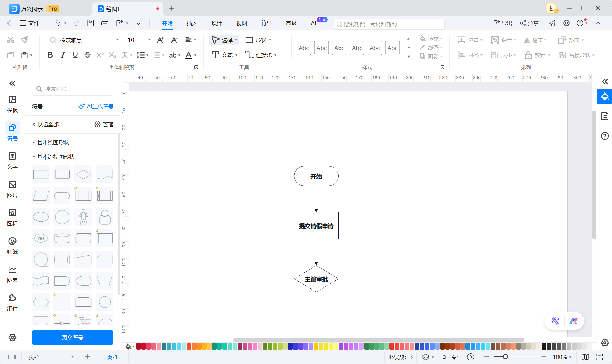Open the fill style panel on right
The width and height of the screenshot is (612, 364).
click(x=605, y=96)
